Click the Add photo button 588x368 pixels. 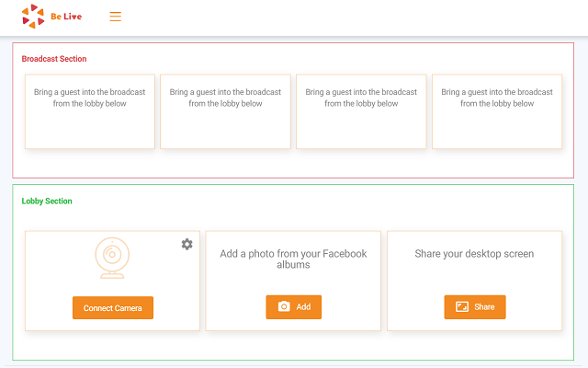[294, 306]
